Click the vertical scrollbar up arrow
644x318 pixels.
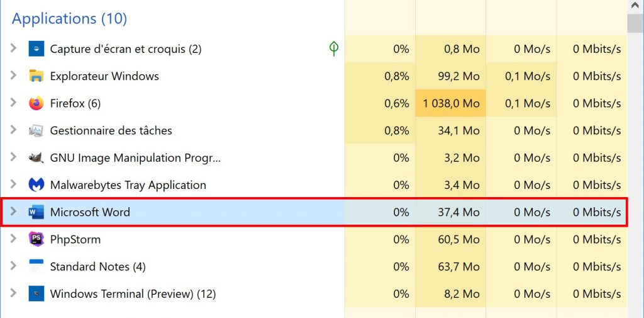pos(635,6)
